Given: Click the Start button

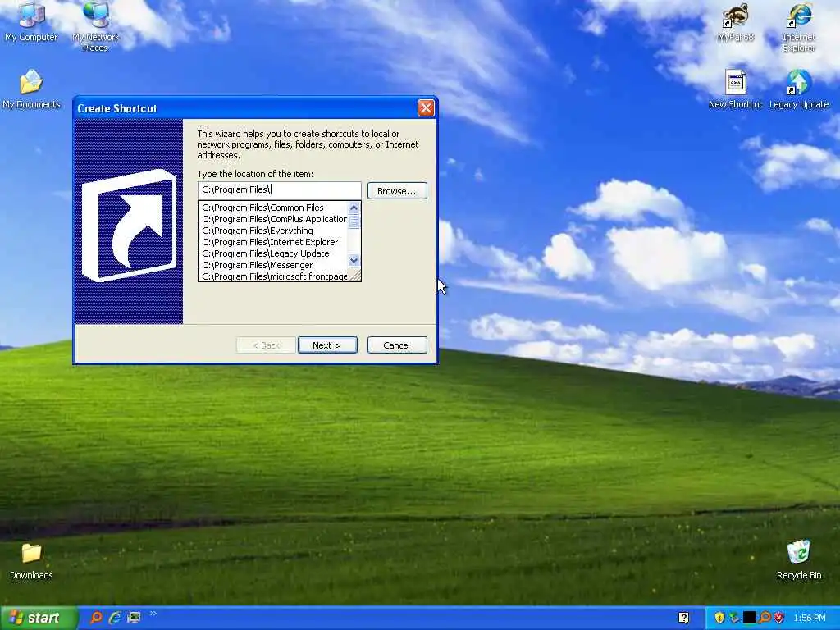Looking at the screenshot, I should pos(39,619).
